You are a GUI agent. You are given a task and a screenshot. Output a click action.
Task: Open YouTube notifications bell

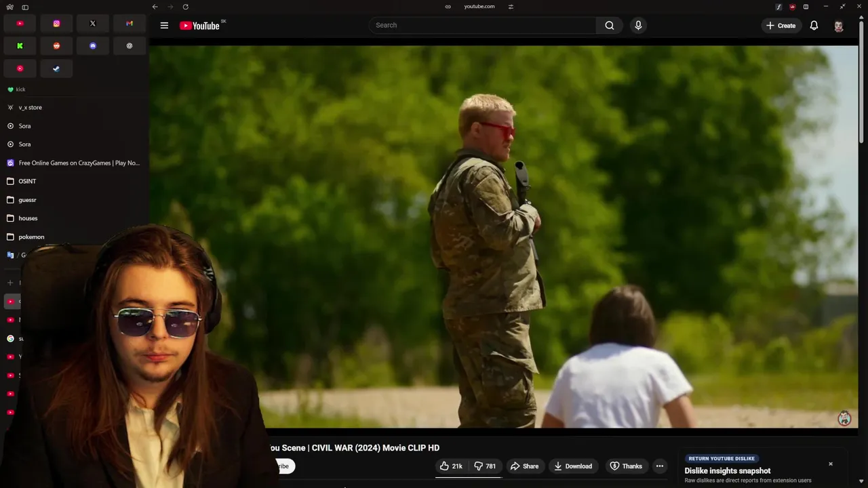coord(814,26)
